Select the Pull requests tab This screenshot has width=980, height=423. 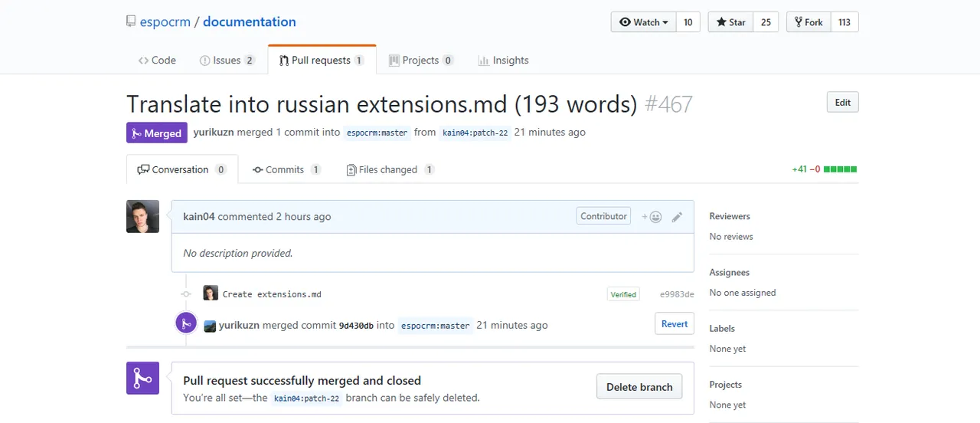point(322,60)
